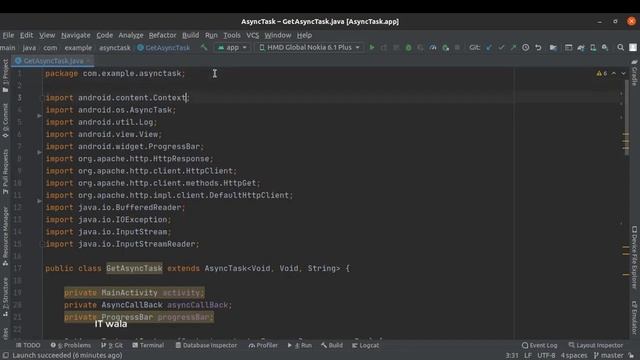Viewport: 640px width, 360px height.
Task: Show Git history with the clock icon
Action: (x=526, y=48)
